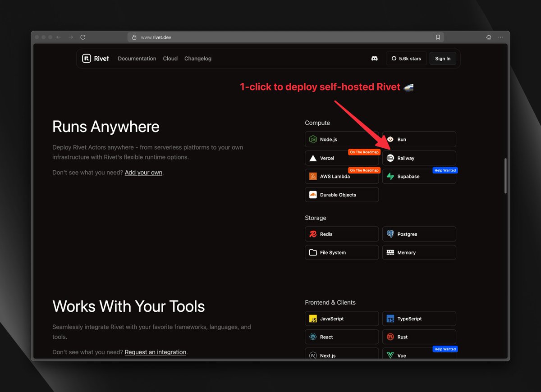Click the Next.js logo icon
541x392 pixels.
pos(313,356)
